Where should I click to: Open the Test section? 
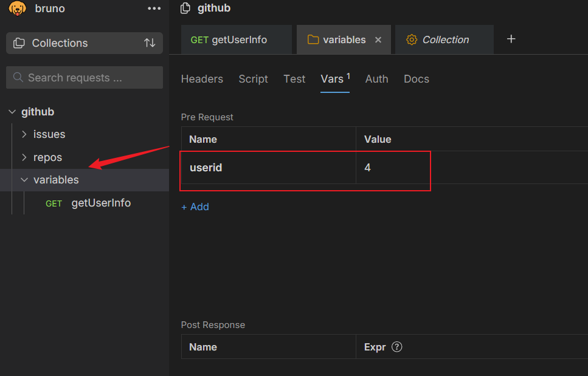(x=294, y=79)
